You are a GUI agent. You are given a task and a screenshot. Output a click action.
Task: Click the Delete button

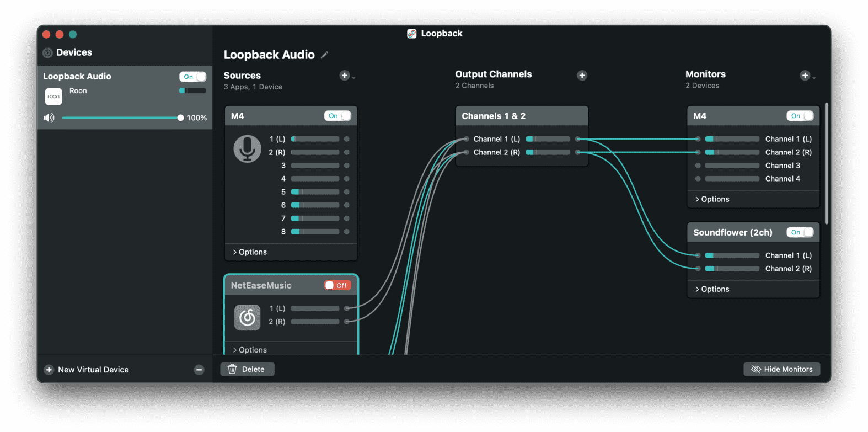coord(247,369)
